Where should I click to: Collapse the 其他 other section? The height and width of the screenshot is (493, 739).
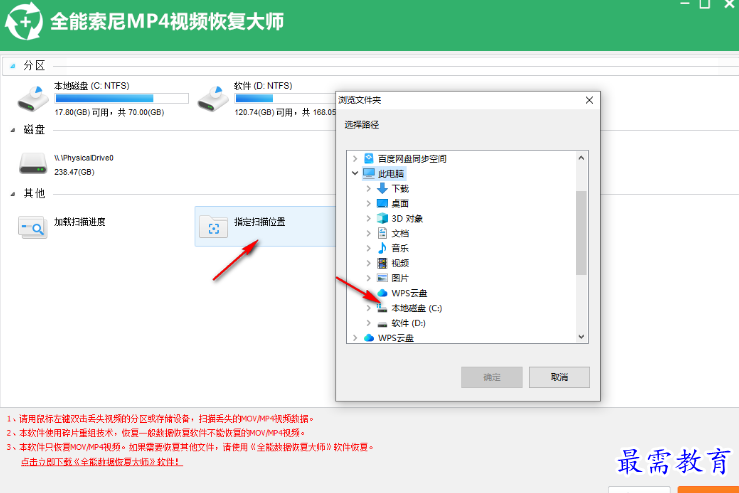pos(13,194)
